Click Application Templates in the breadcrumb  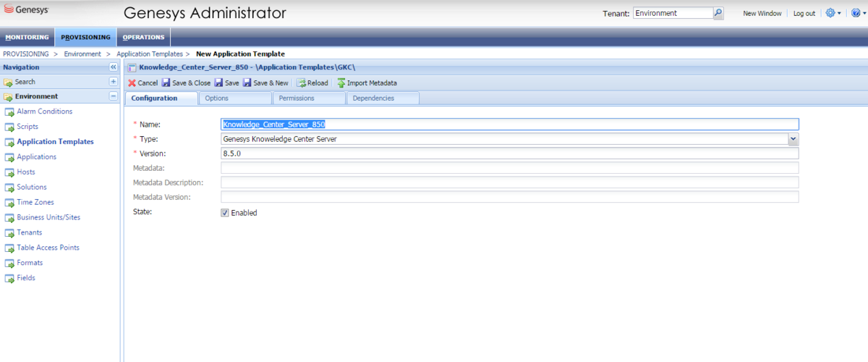tap(150, 54)
